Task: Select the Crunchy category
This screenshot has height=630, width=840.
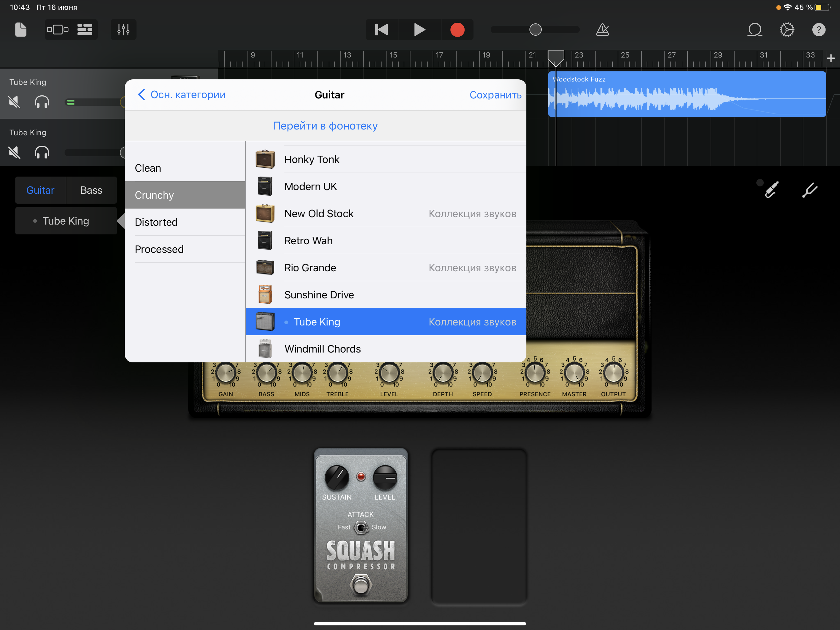Action: tap(185, 195)
